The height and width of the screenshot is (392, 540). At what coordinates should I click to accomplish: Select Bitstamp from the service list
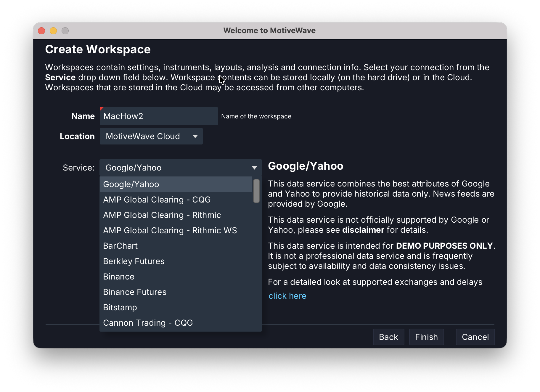176,307
